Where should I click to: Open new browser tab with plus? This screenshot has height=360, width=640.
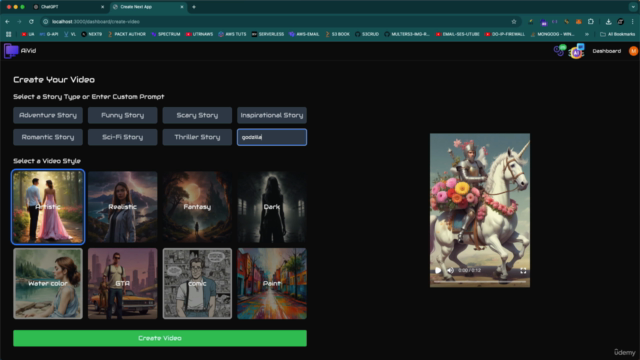coord(194,7)
